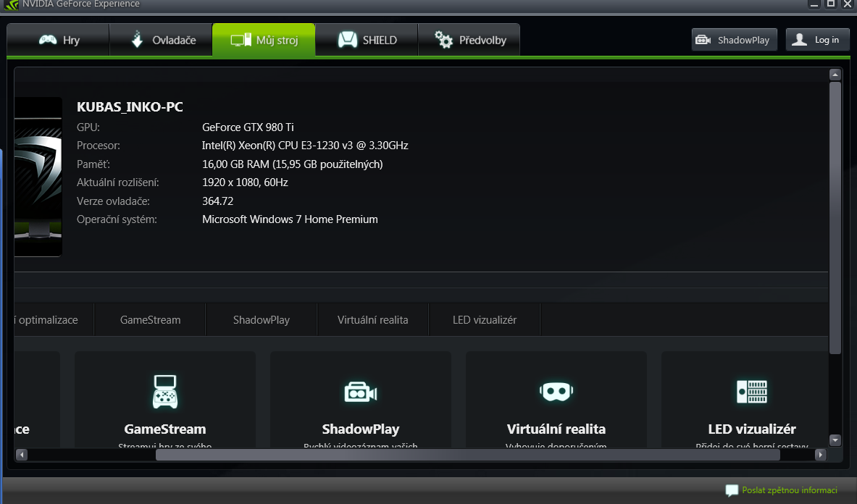The image size is (857, 504).
Task: Click the horizontal scrollbar right arrow
Action: [x=820, y=454]
